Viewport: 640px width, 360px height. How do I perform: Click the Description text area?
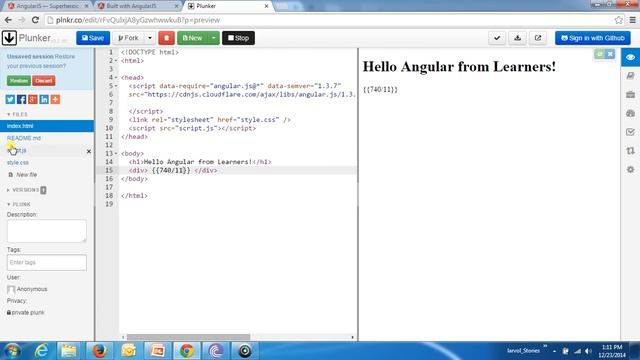tap(47, 231)
